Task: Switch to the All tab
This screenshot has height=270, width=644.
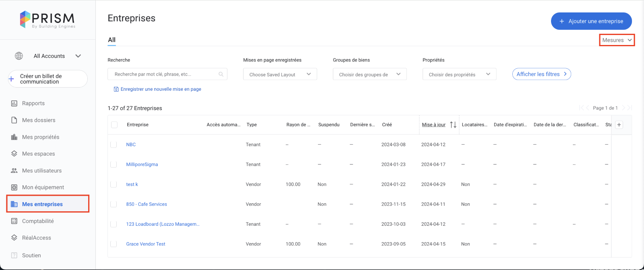Action: [x=111, y=40]
